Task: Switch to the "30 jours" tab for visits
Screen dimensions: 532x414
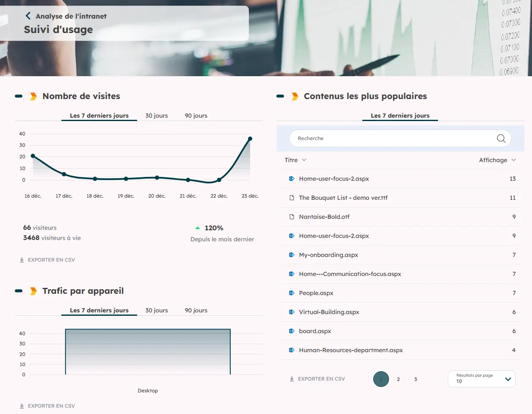Action: 157,115
